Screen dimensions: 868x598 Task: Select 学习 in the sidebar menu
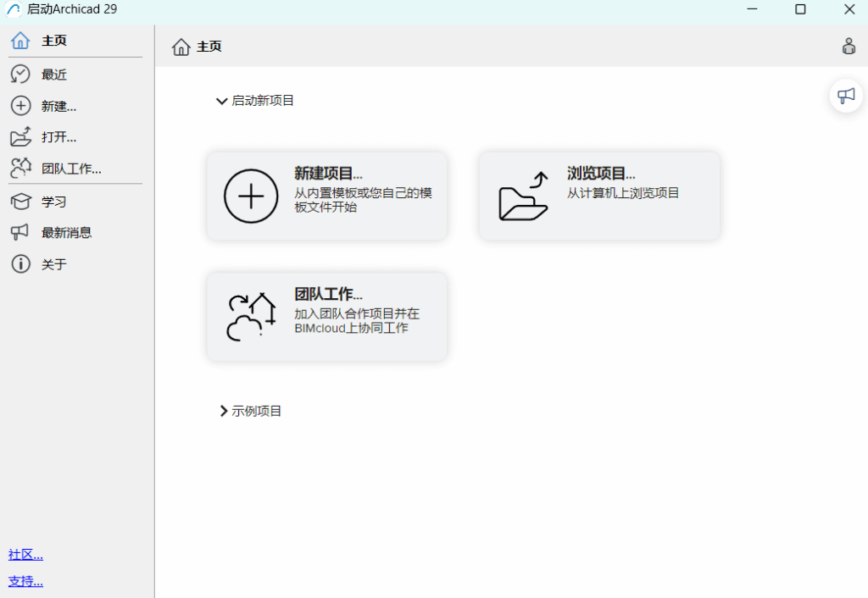(54, 202)
